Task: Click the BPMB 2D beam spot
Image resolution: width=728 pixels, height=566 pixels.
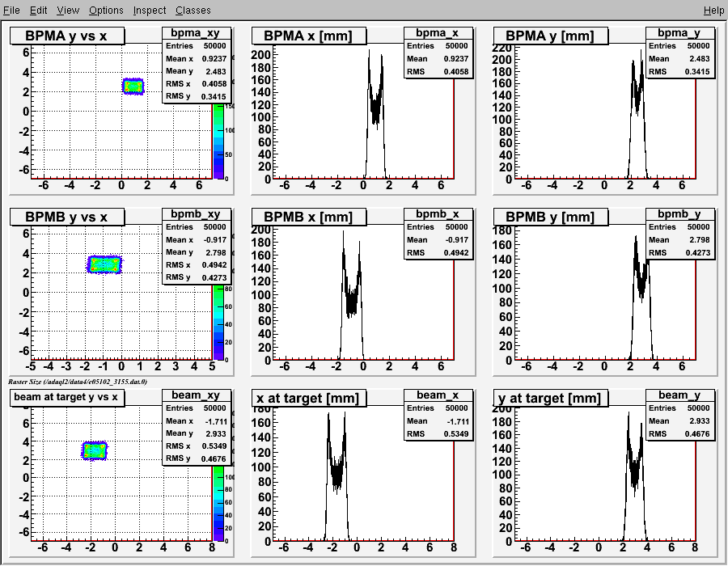Action: pyautogui.click(x=104, y=264)
